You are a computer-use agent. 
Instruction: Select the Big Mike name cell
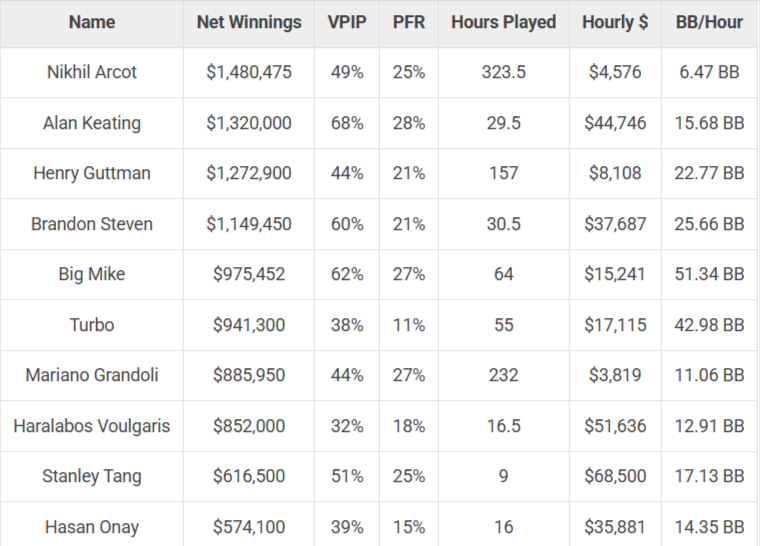click(92, 274)
